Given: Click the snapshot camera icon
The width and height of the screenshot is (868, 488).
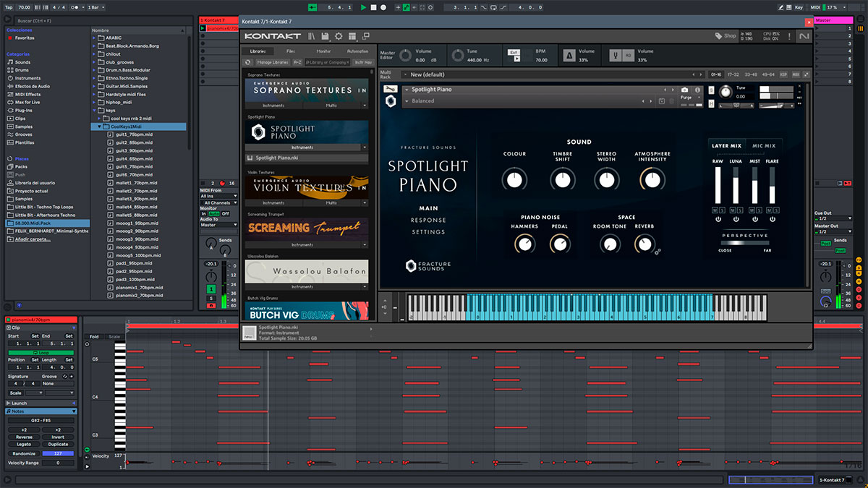Looking at the screenshot, I should [x=685, y=90].
